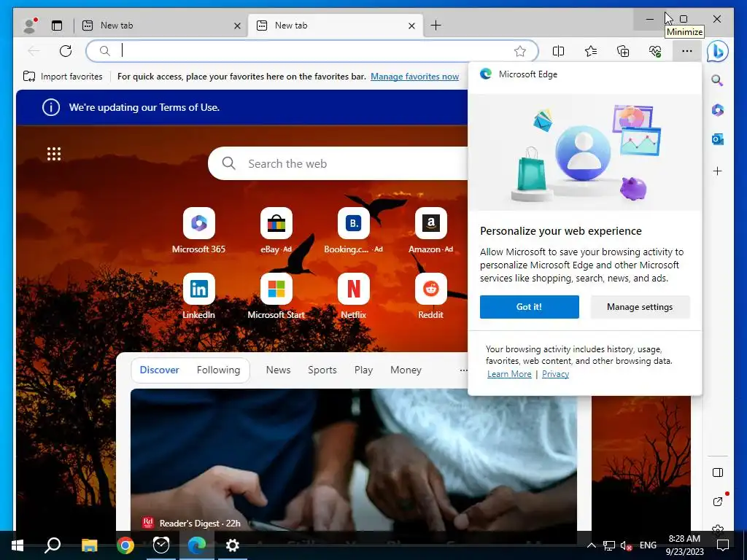Launch Google Chrome from taskbar
The image size is (747, 560).
(125, 545)
